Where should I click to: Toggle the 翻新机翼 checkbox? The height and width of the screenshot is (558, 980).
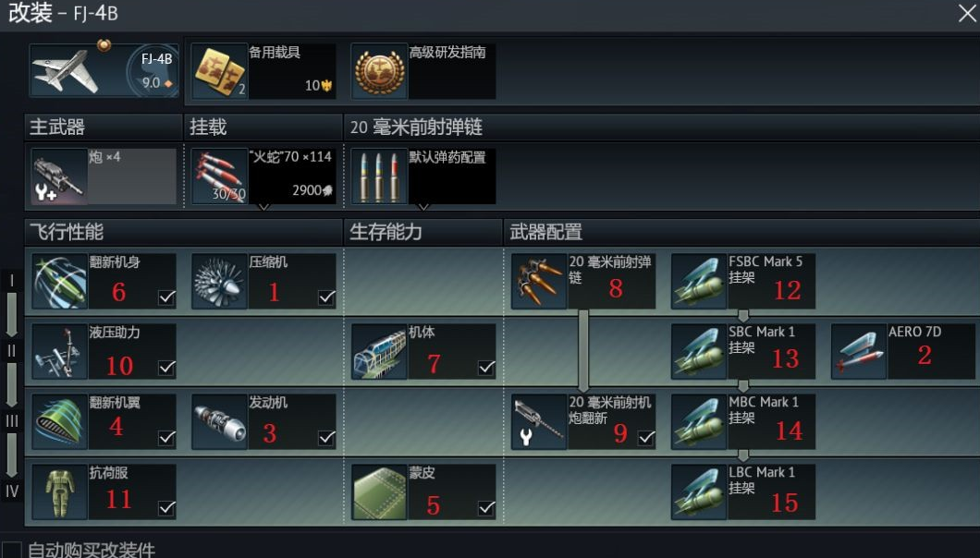click(x=166, y=438)
